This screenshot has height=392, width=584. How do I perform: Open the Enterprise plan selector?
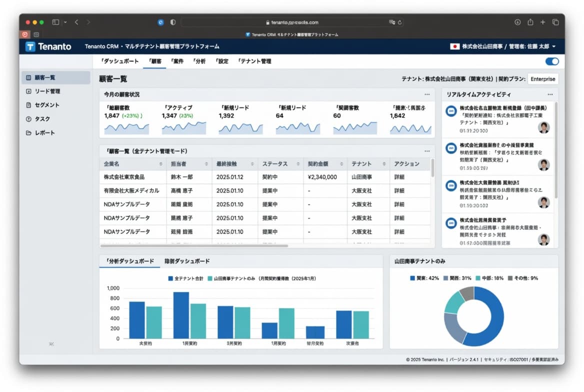[542, 79]
